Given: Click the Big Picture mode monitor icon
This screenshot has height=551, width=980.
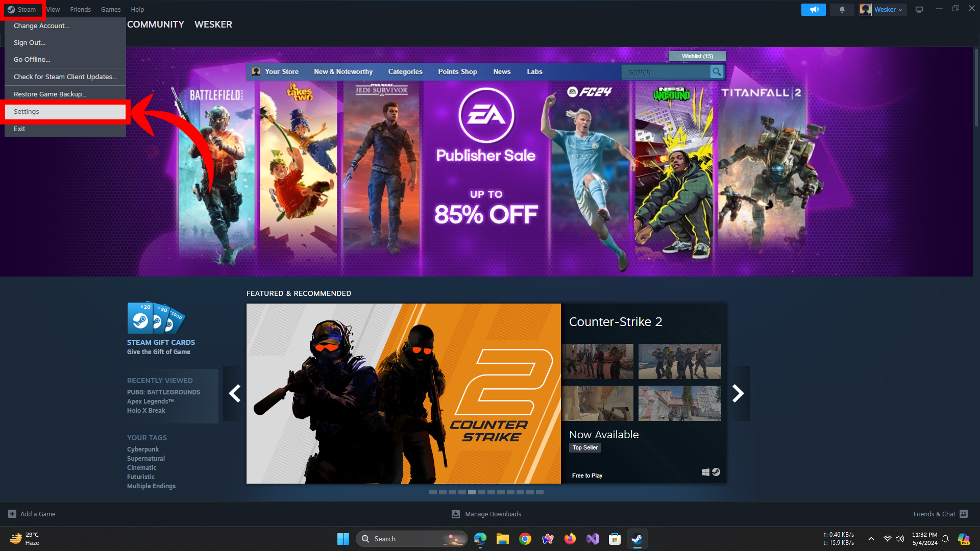Looking at the screenshot, I should [x=919, y=10].
